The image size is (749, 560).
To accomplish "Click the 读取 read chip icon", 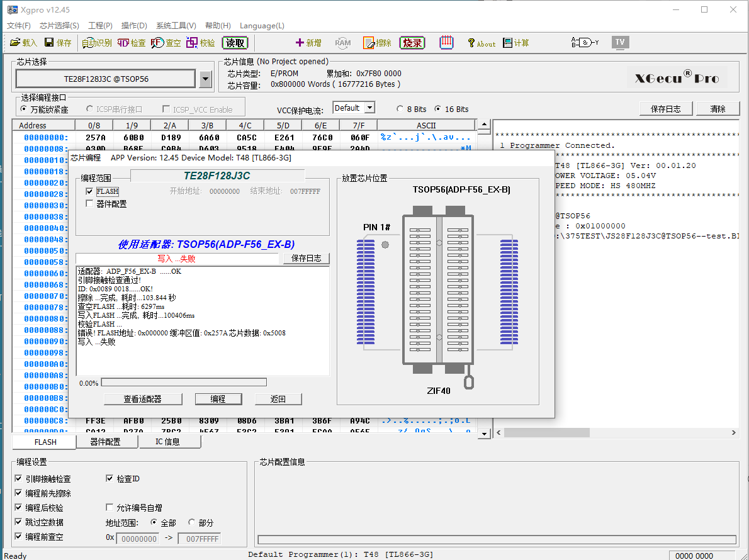I will coord(235,43).
